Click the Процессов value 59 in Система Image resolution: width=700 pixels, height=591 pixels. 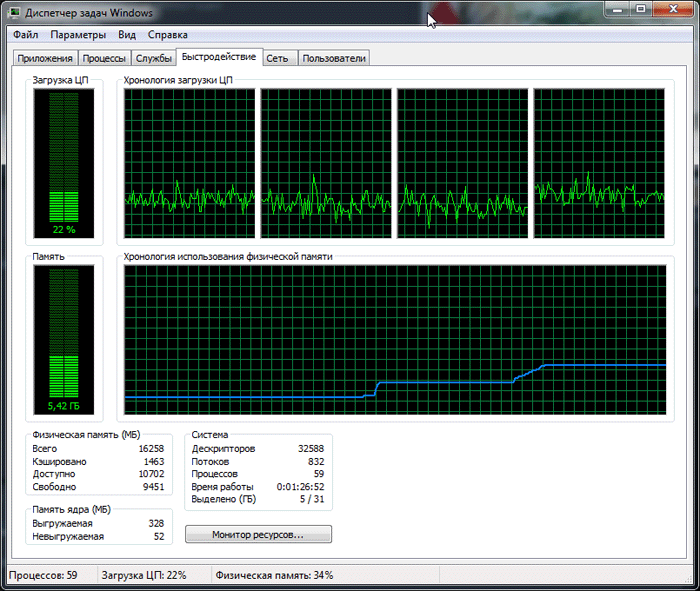pyautogui.click(x=319, y=474)
